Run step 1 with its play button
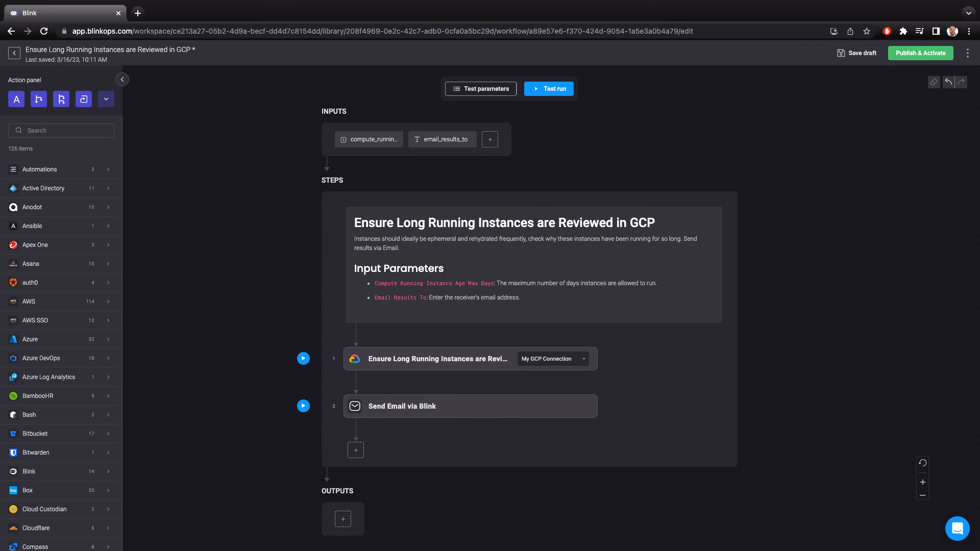Image resolution: width=980 pixels, height=551 pixels. [303, 358]
